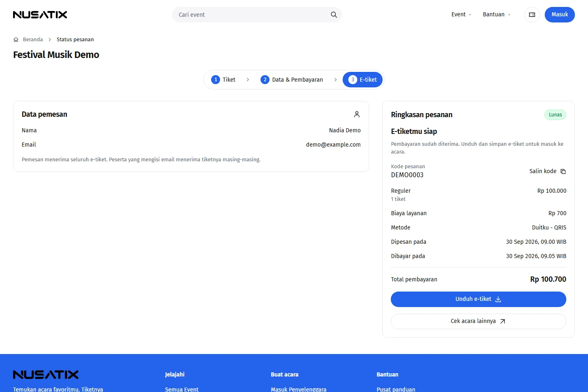
Task: Expand the Event dropdown menu
Action: tap(461, 15)
